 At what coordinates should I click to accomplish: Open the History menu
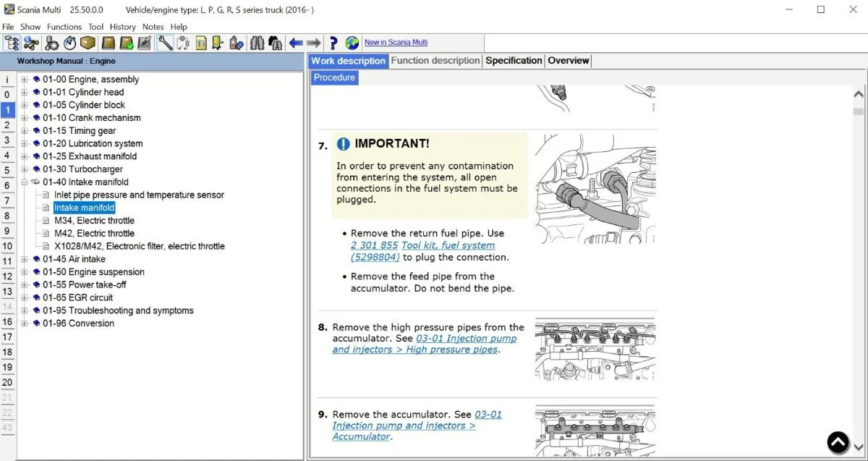tap(122, 26)
